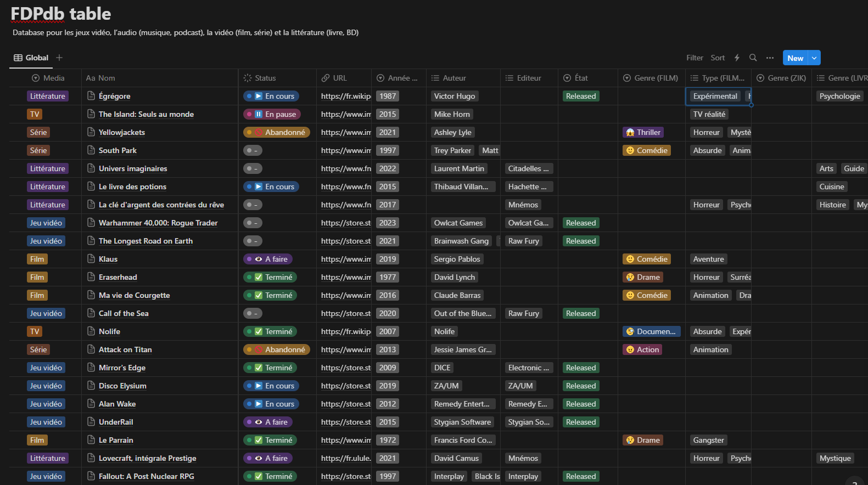
Task: Click page icon beside Le Parrain
Action: (92, 440)
